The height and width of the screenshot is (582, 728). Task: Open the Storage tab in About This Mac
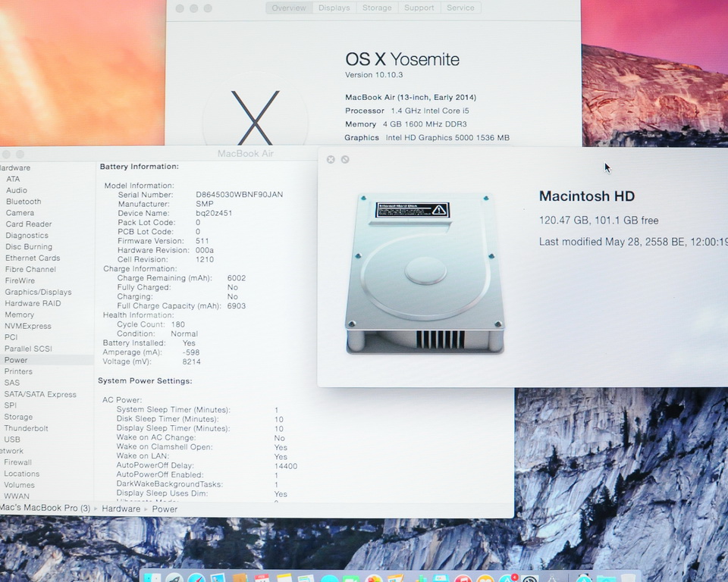377,8
